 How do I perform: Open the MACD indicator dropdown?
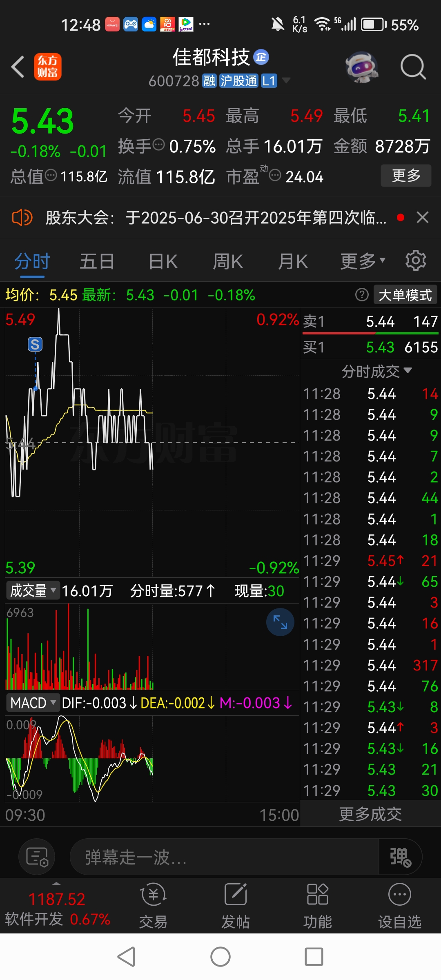coord(33,703)
